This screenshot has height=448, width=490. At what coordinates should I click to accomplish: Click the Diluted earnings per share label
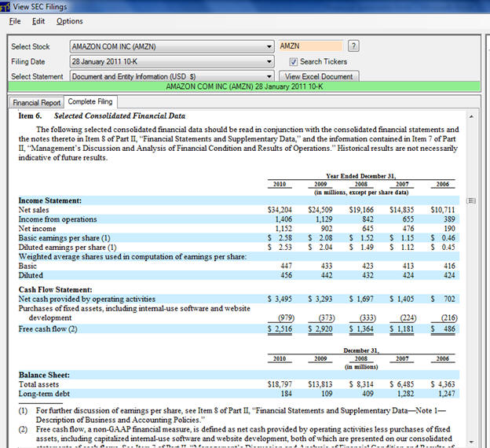pyautogui.click(x=68, y=247)
